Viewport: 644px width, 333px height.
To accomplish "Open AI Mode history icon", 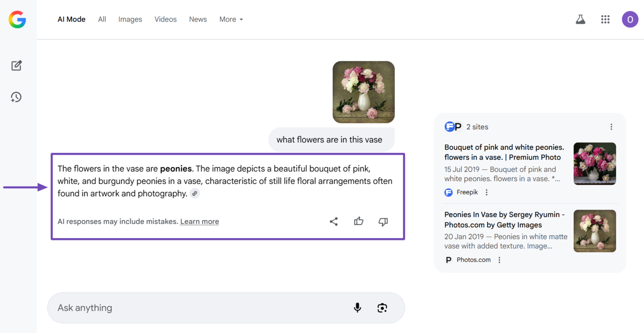I will [17, 97].
